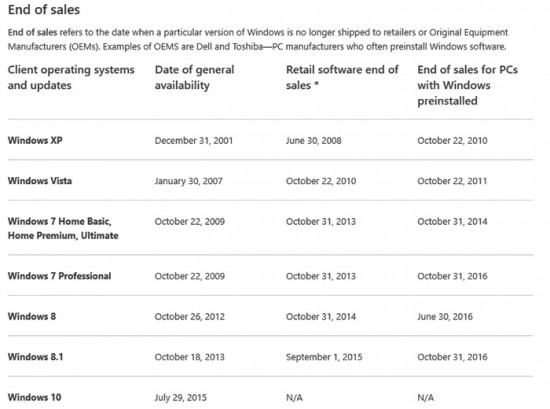Click the October 18, 2013 date cell
The width and height of the screenshot is (550, 409).
189,357
